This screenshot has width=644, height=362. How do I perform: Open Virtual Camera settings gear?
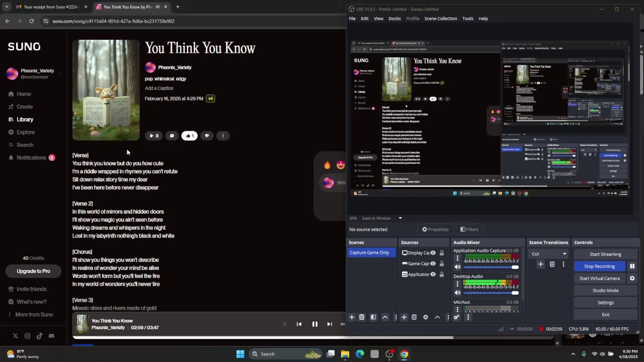pos(632,279)
